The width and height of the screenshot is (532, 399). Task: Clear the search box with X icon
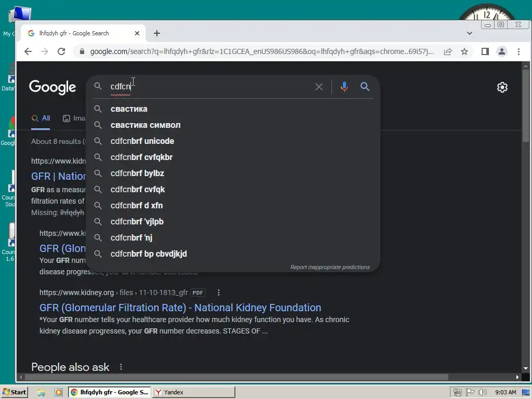click(x=318, y=87)
